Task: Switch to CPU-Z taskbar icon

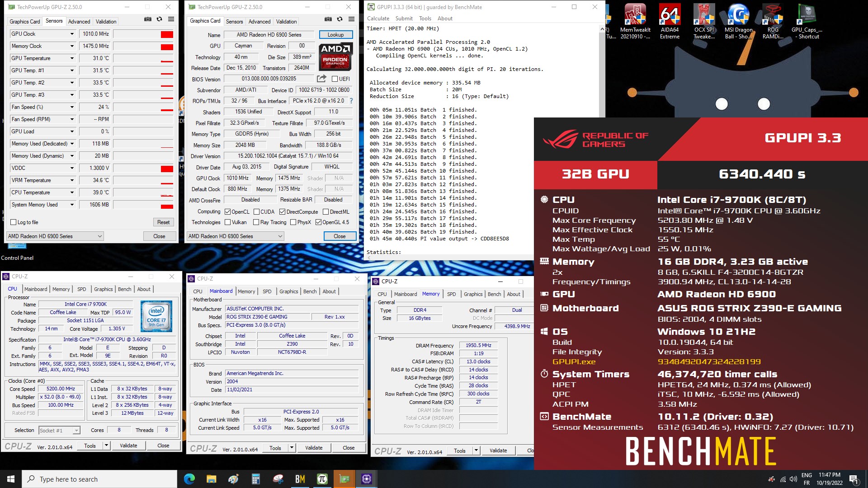Action: (x=366, y=479)
